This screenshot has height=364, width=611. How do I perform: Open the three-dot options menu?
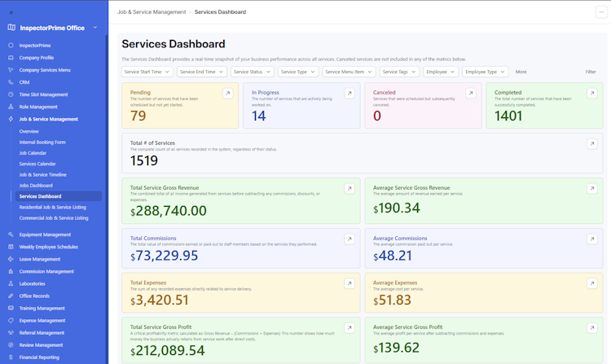click(601, 12)
